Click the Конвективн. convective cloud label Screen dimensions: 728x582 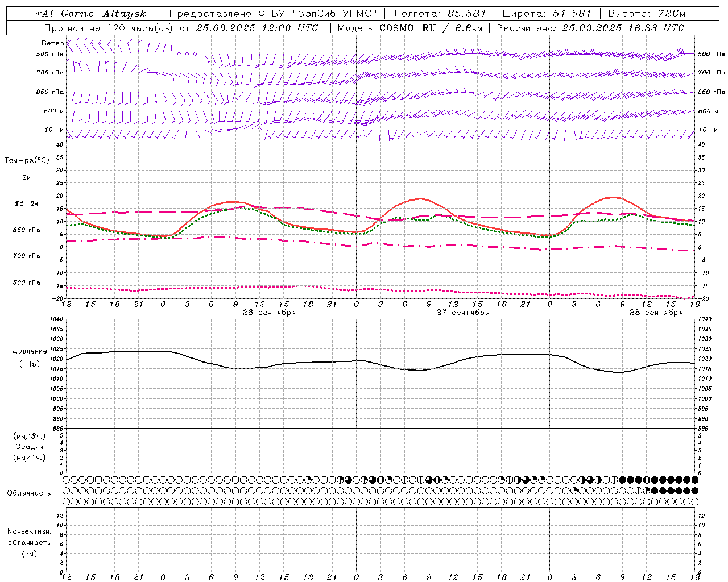[29, 531]
